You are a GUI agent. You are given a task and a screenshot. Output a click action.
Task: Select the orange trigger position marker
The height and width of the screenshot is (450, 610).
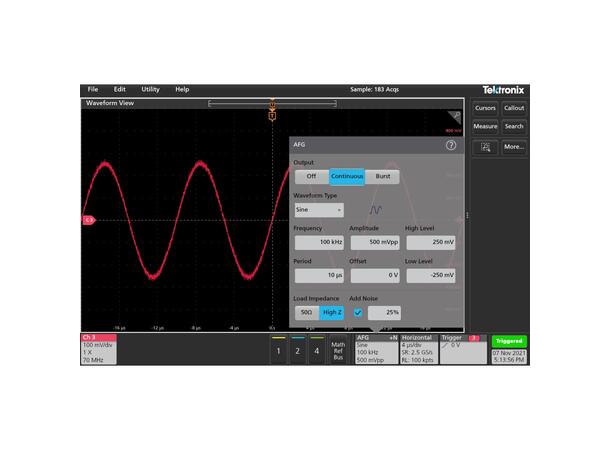pyautogui.click(x=272, y=117)
